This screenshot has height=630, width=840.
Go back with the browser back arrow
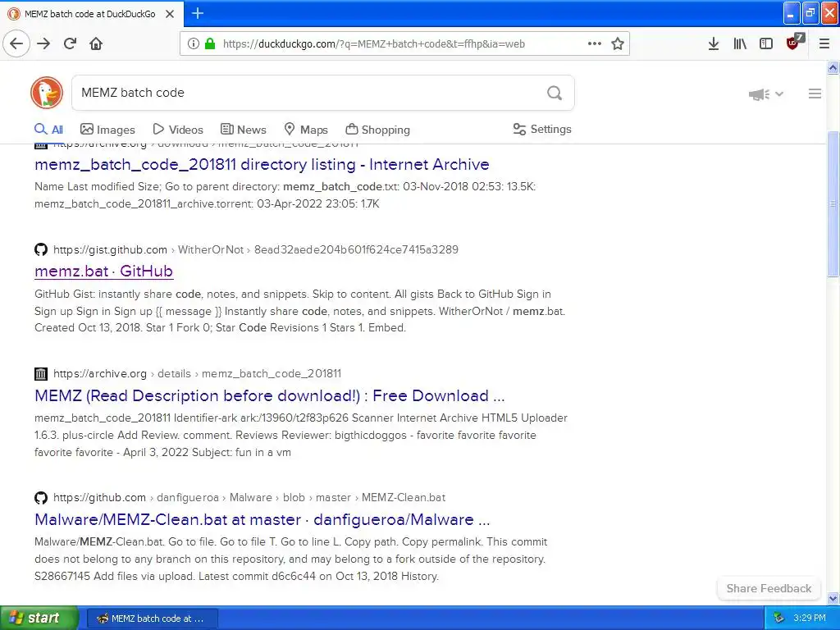[x=16, y=43]
